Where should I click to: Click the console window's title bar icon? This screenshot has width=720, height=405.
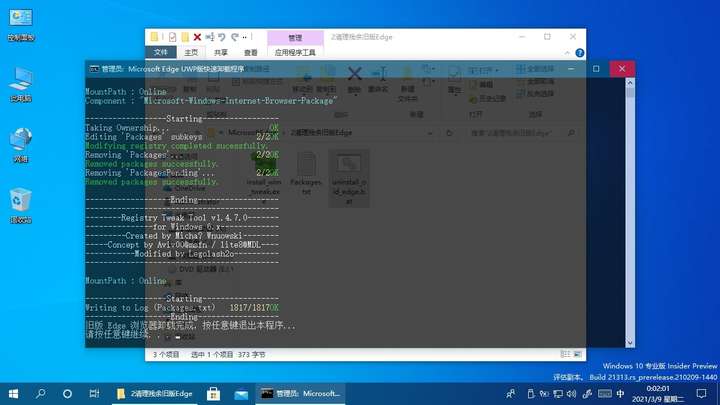tap(94, 69)
